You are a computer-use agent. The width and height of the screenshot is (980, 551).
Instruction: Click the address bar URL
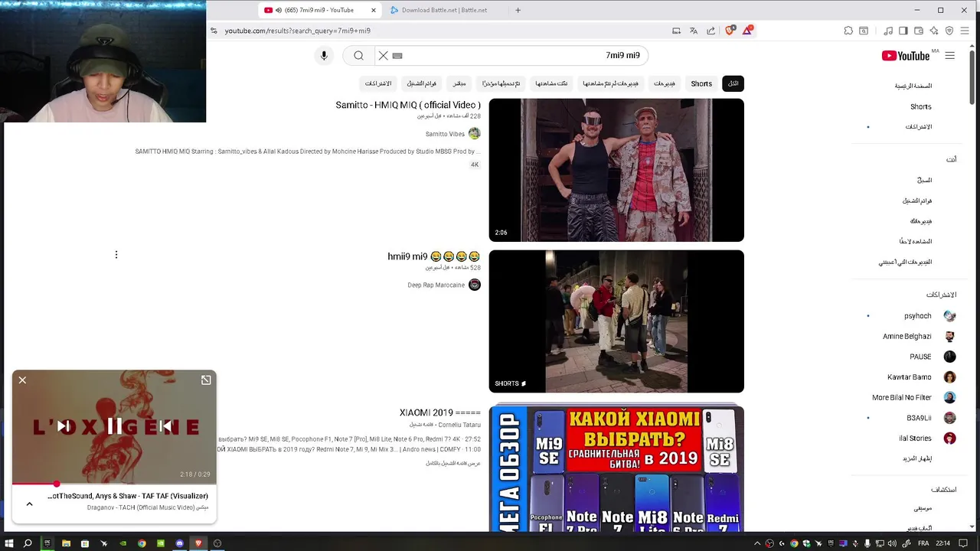(298, 31)
